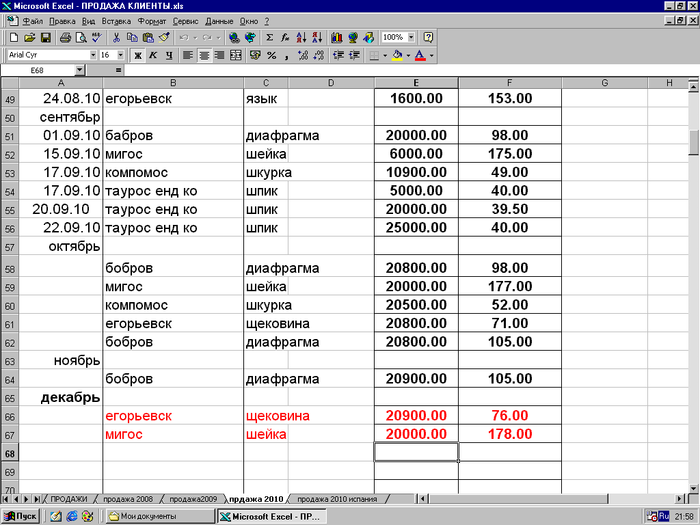Open the Chart Wizard icon

click(337, 37)
